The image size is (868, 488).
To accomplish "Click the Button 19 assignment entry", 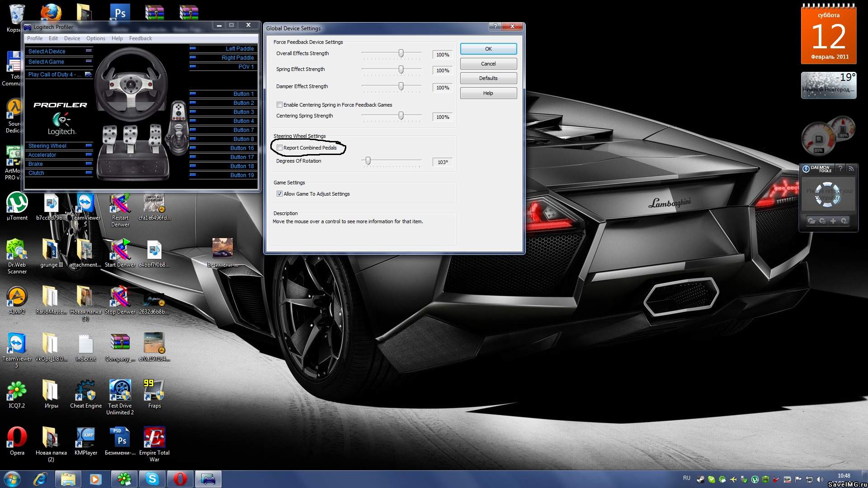I will 222,175.
